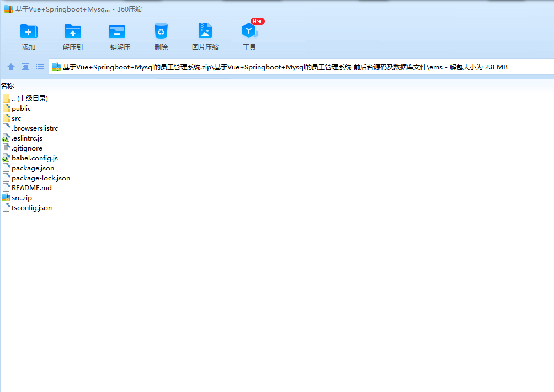Click the 解压到 (Extract to) icon
Viewport: 554px width, 392px height.
pos(73,31)
